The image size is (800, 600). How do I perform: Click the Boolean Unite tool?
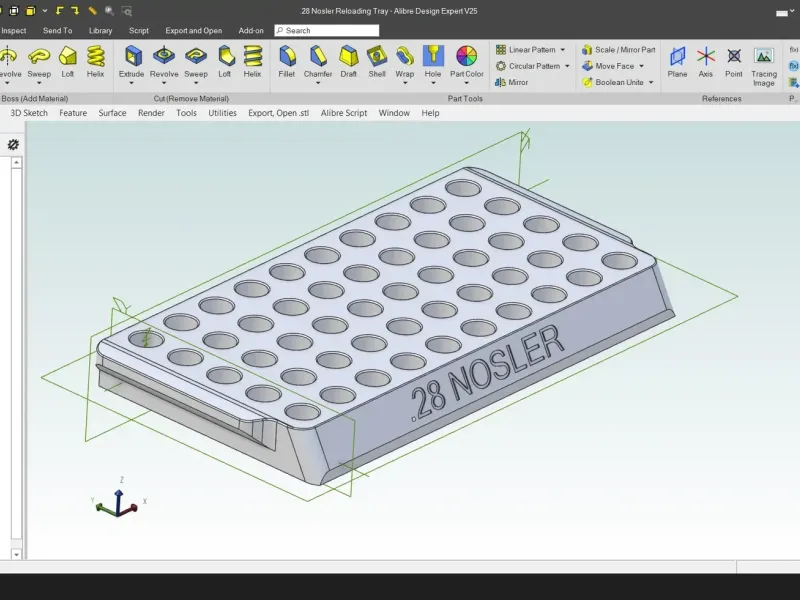pyautogui.click(x=613, y=82)
